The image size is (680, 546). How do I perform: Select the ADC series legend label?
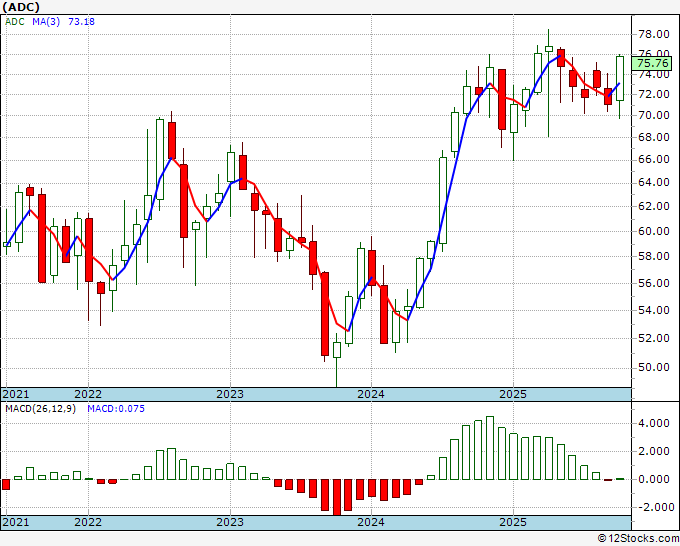[x=15, y=21]
